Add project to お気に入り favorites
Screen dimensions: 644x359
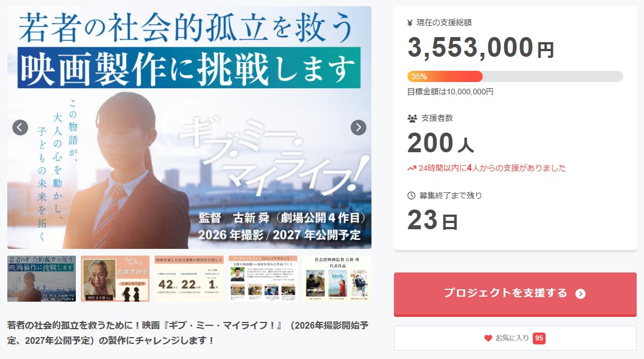515,338
